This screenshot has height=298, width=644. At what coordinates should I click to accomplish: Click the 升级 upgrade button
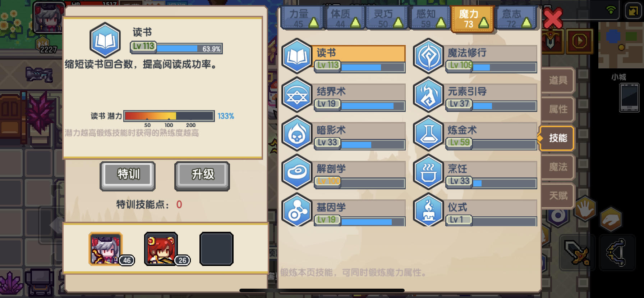point(202,176)
